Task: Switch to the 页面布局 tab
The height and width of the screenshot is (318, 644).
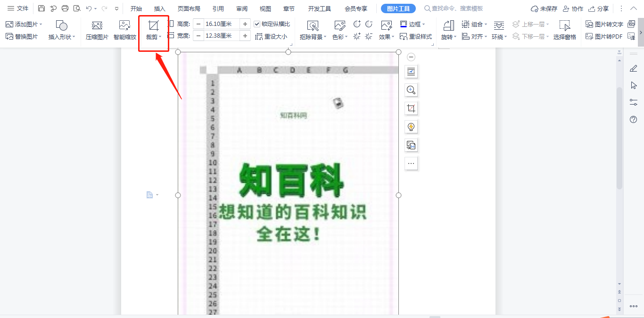Action: pyautogui.click(x=189, y=8)
